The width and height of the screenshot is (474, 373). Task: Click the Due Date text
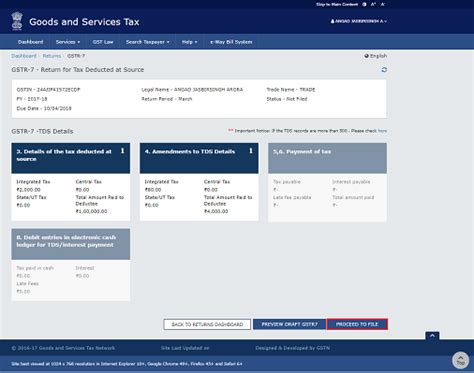[44, 108]
